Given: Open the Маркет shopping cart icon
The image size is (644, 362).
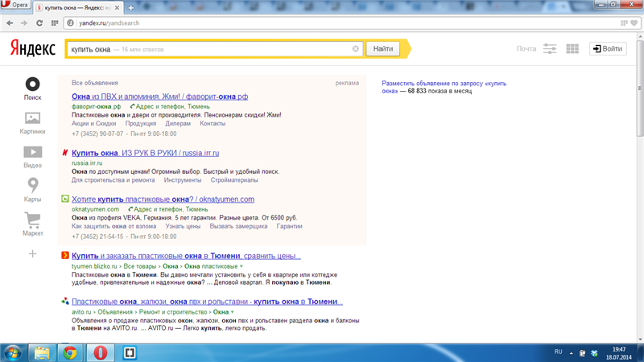Looking at the screenshot, I should point(32,224).
